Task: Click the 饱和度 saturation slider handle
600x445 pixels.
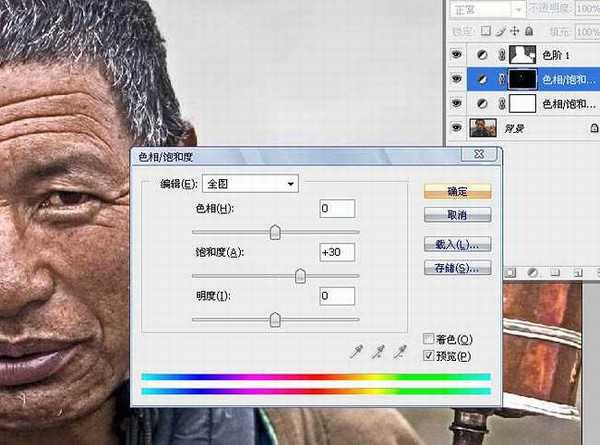Action: [300, 276]
